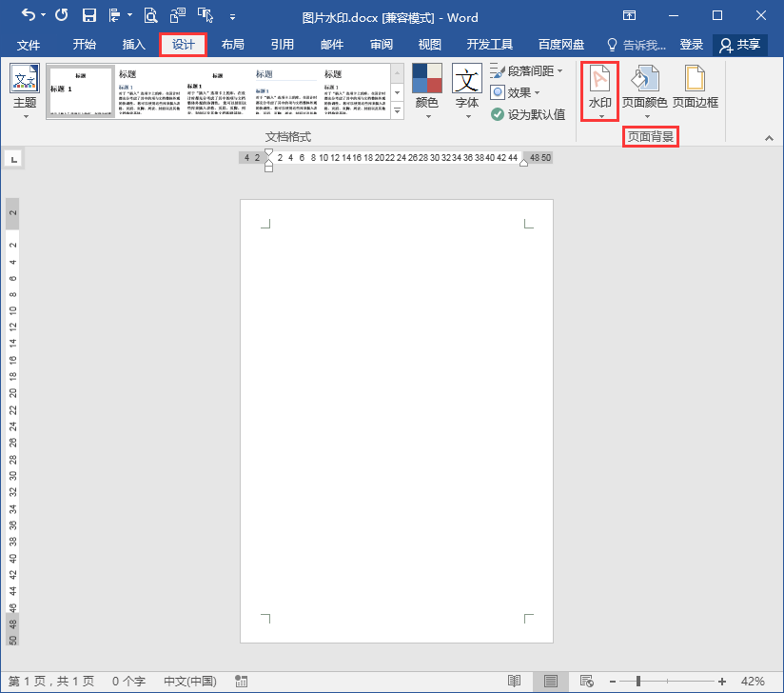Select the first document format thumbnail
Screen dimensions: 784x693
(x=81, y=91)
